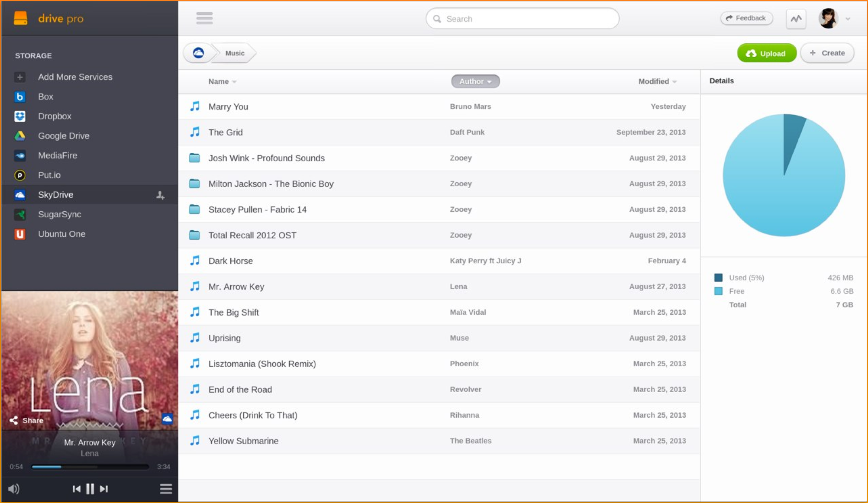Select the Music breadcrumb
The height and width of the screenshot is (503, 868).
235,53
